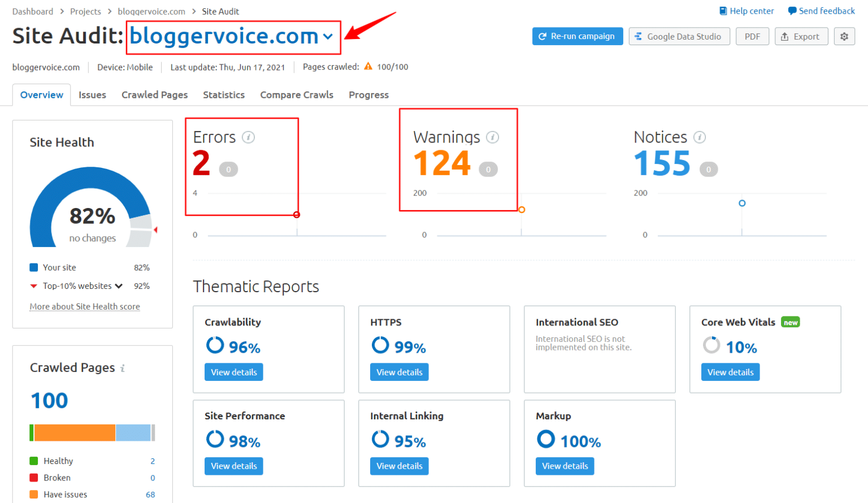Click the Crawlability progress ring icon
This screenshot has width=868, height=503.
(215, 345)
